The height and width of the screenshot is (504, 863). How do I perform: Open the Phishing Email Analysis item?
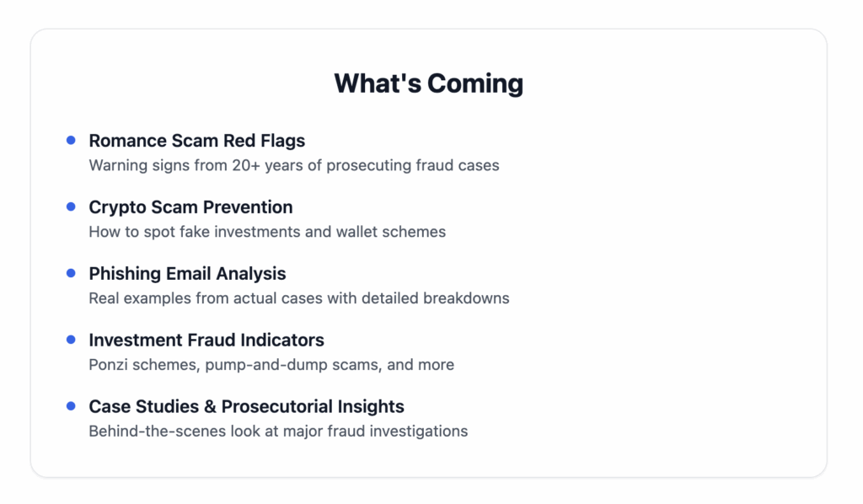point(187,274)
